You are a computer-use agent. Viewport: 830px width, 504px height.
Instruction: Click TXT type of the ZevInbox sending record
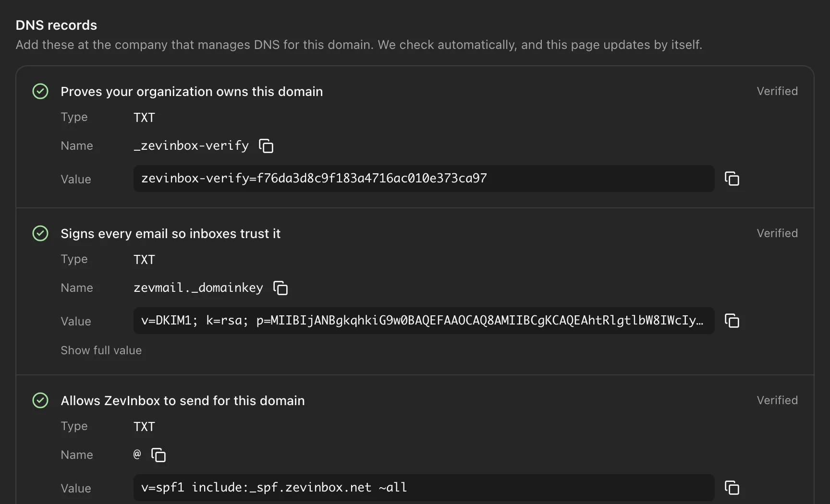point(144,427)
